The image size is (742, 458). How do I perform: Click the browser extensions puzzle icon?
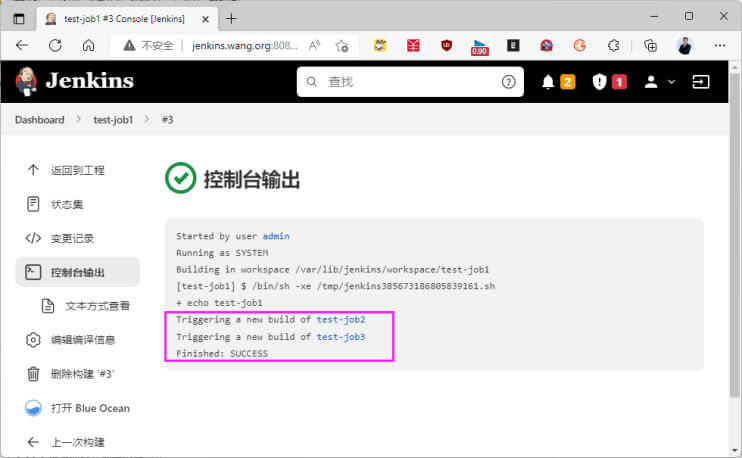613,45
